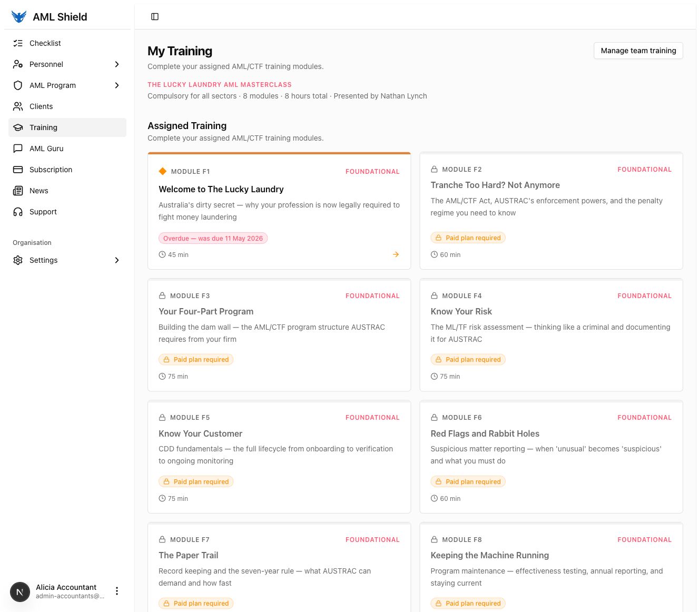Image resolution: width=700 pixels, height=612 pixels.
Task: Click the clock icon next to 45 min
Action: point(162,254)
